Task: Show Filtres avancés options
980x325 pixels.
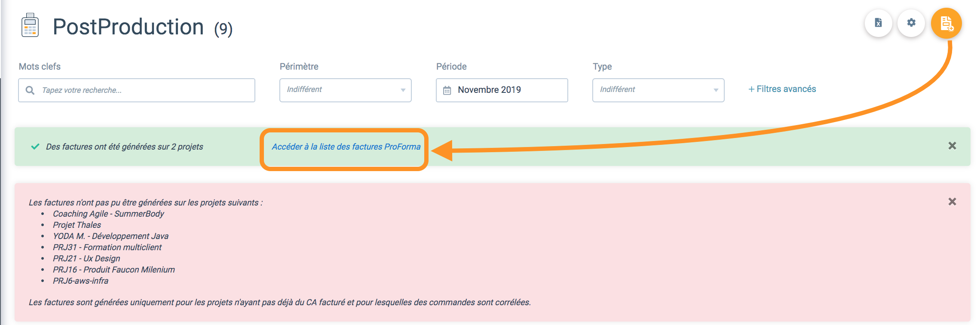Action: [x=782, y=89]
